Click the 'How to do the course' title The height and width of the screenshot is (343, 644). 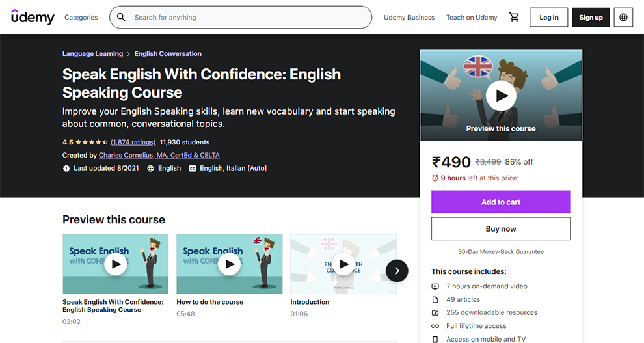(x=210, y=302)
